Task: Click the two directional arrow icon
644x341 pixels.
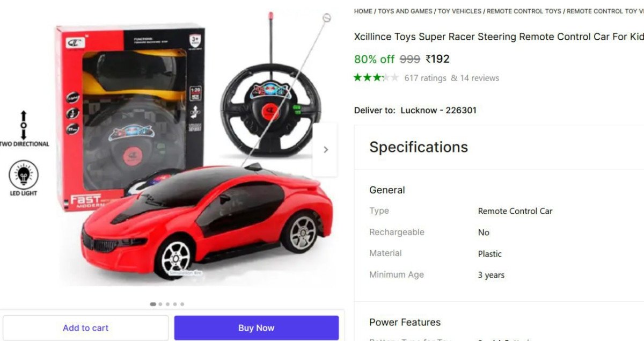Action: (23, 125)
